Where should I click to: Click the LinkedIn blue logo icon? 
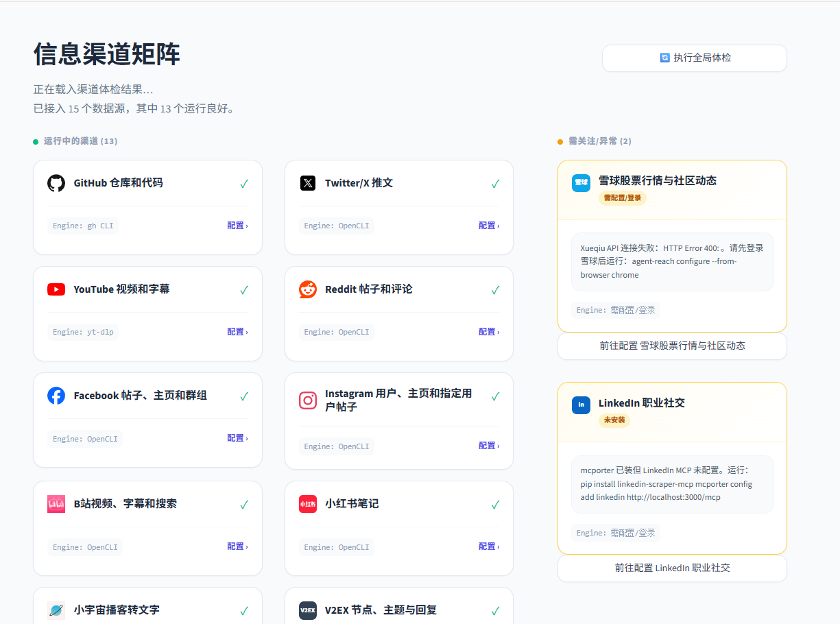(x=581, y=405)
